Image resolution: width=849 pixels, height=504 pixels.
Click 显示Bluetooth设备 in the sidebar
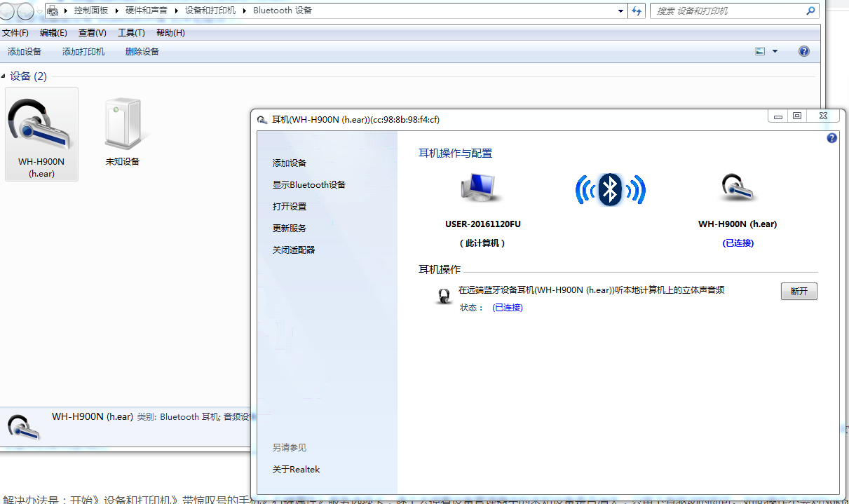(309, 184)
